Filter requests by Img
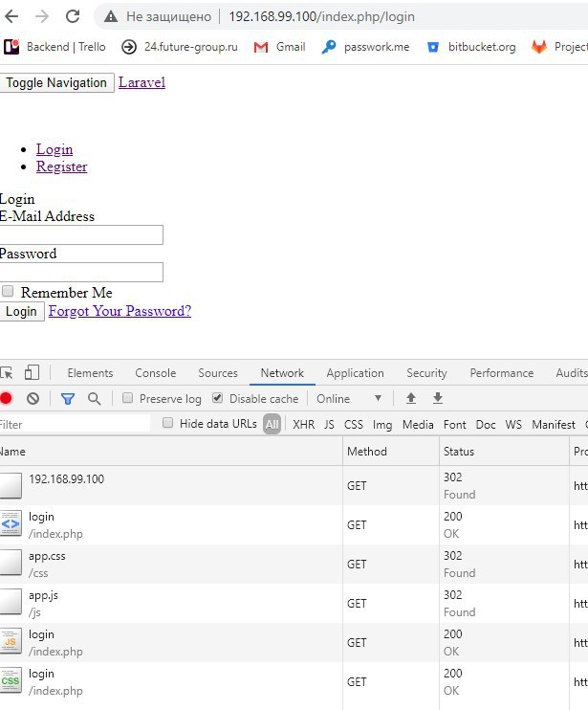This screenshot has height=710, width=588. click(x=382, y=425)
